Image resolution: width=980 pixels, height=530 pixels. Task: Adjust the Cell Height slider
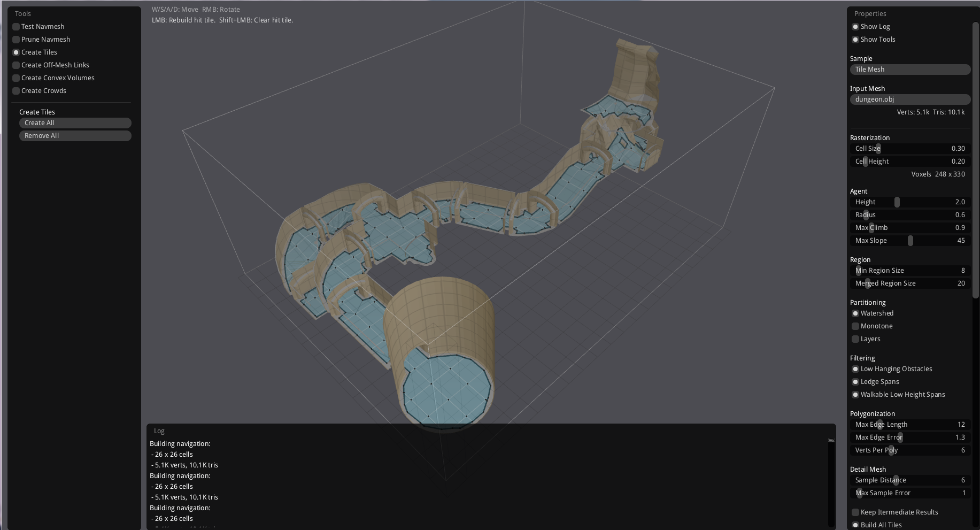point(910,161)
